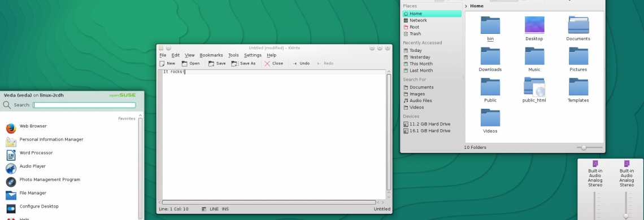Open Photo Management Program icon
The height and width of the screenshot is (220, 644).
[11, 182]
